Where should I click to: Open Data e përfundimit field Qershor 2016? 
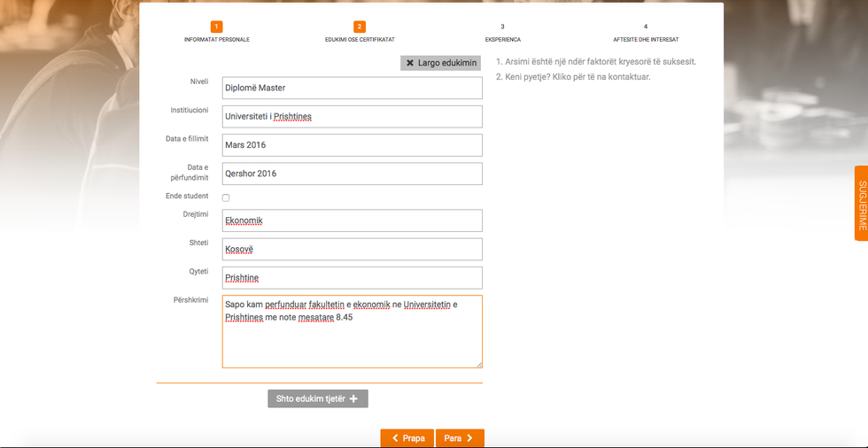(352, 174)
